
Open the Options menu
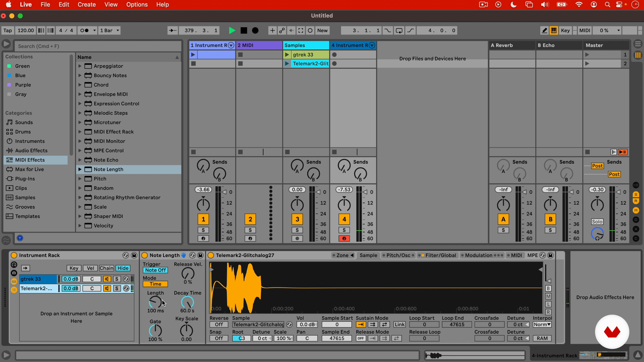[x=137, y=5]
